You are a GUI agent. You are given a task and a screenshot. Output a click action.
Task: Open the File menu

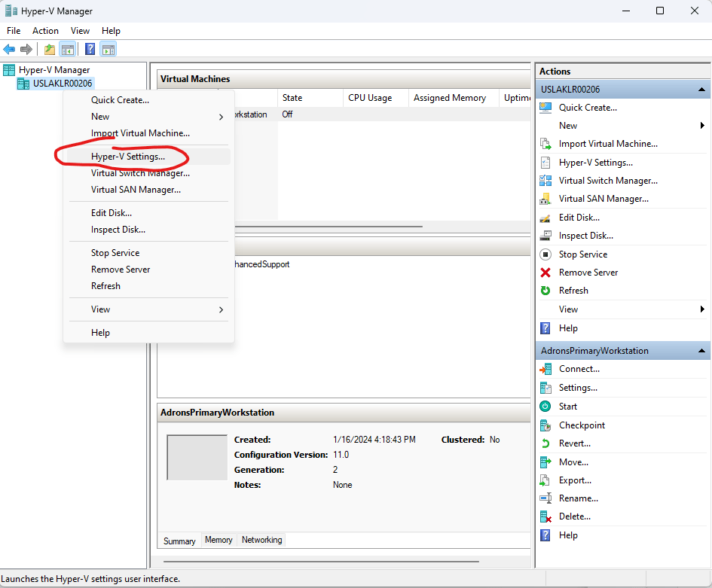click(x=14, y=31)
